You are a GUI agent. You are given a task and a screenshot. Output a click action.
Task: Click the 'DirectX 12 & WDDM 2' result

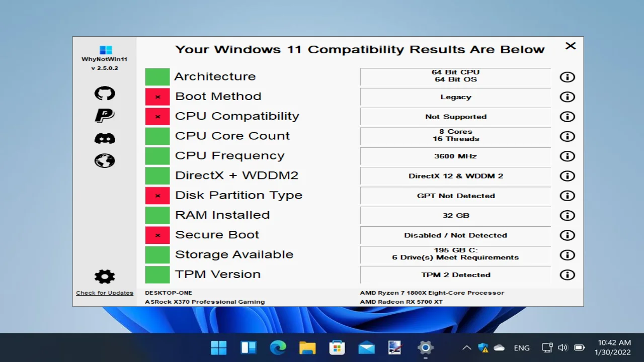tap(455, 176)
